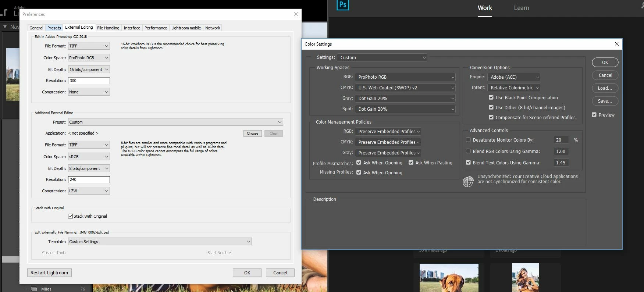644x292 pixels.
Task: Enable Blend RGB Colors Using Gamma
Action: click(x=468, y=151)
